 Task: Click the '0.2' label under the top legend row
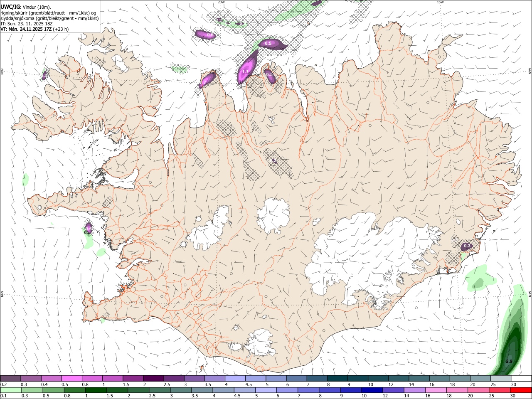(4, 384)
